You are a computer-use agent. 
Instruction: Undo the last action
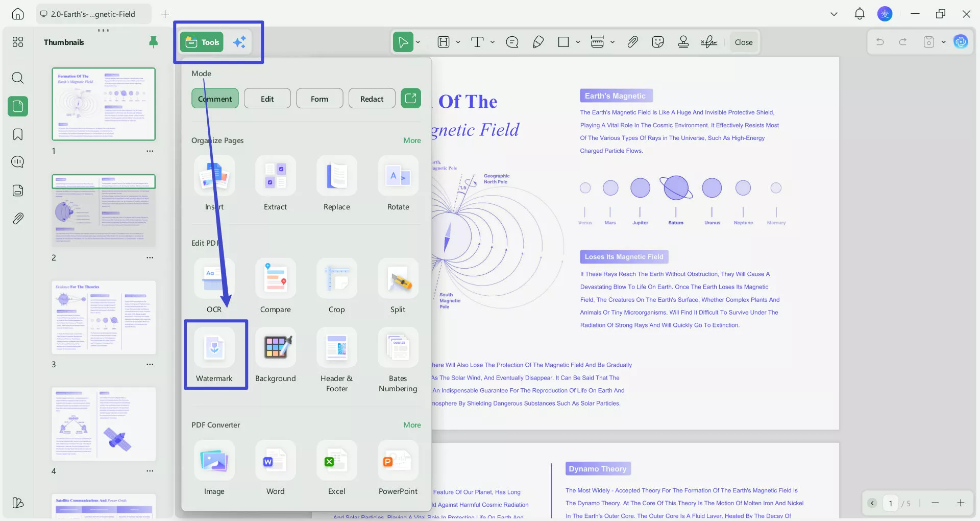click(880, 42)
